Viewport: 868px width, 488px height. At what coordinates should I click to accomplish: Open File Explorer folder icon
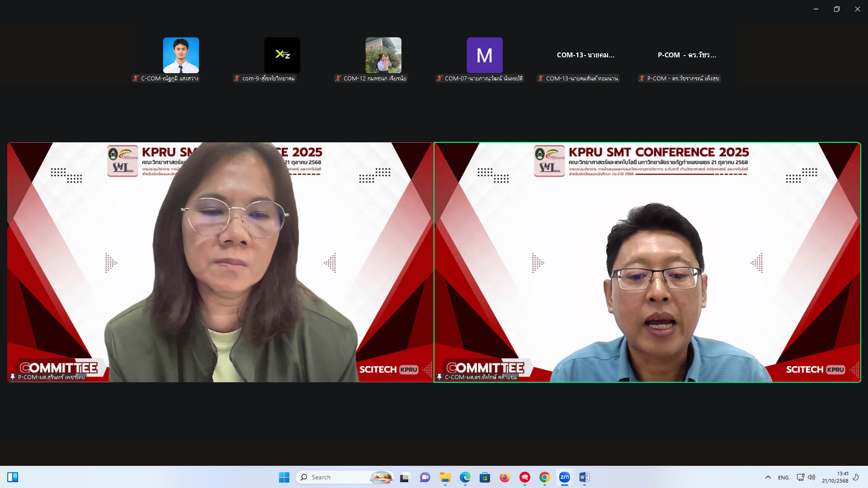click(445, 477)
